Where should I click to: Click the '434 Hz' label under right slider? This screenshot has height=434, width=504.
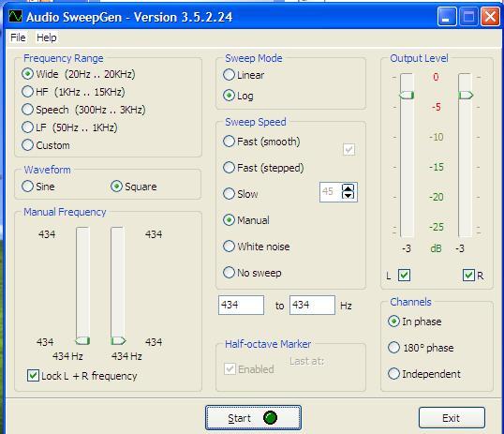(x=126, y=356)
